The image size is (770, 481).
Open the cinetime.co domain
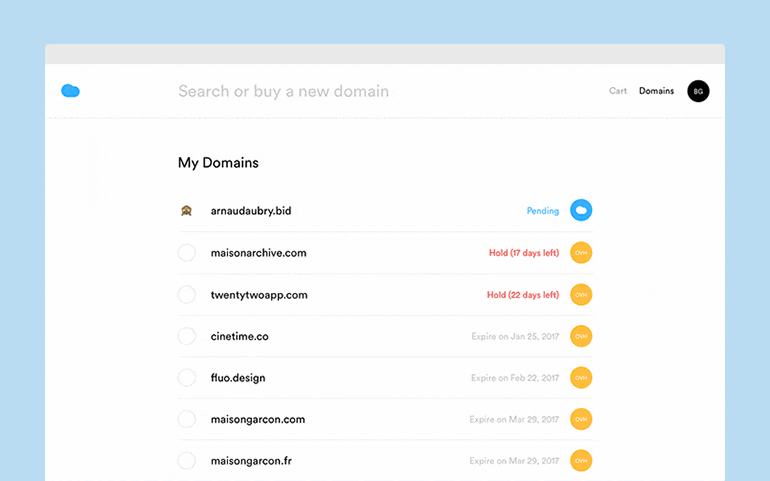(240, 337)
